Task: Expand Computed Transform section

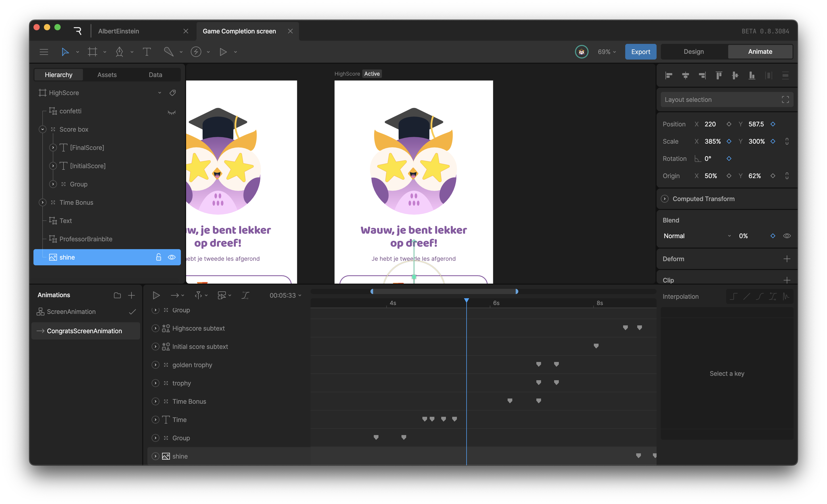Action: click(x=664, y=199)
